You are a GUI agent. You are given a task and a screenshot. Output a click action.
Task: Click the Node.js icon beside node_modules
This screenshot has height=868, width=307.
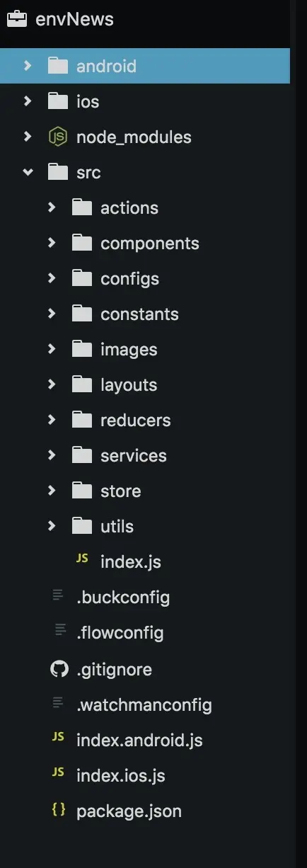pyautogui.click(x=58, y=137)
